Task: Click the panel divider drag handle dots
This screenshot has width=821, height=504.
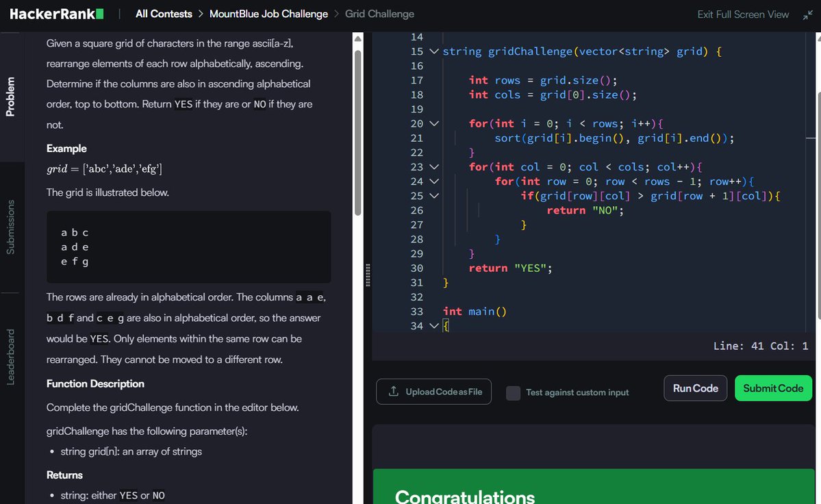Action: pyautogui.click(x=368, y=275)
